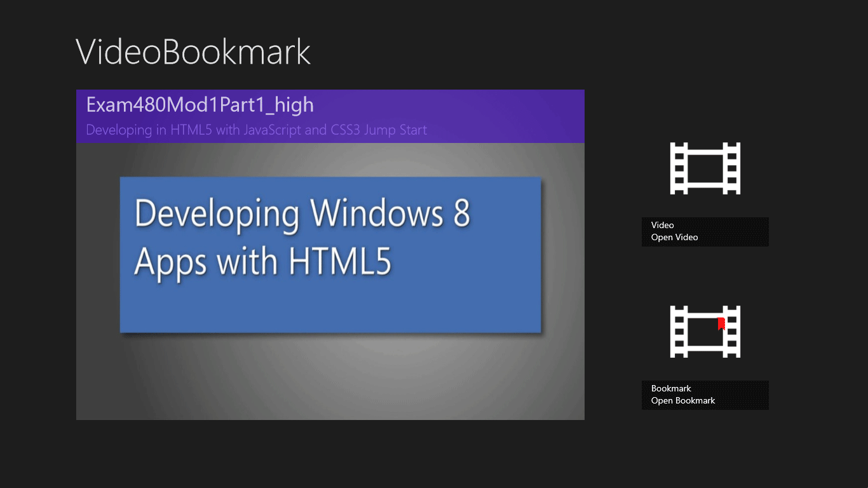Click the gray area below the blue slide

330,378
